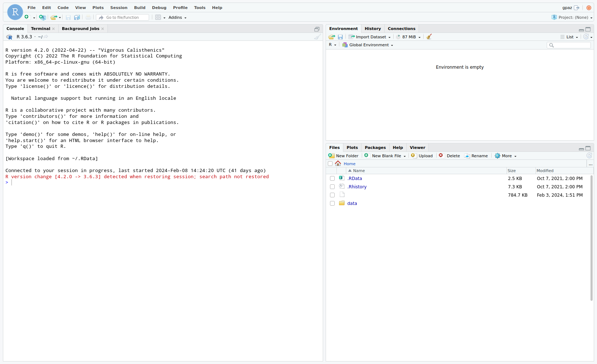
Task: Click the save workspace disk icon
Action: point(340,37)
